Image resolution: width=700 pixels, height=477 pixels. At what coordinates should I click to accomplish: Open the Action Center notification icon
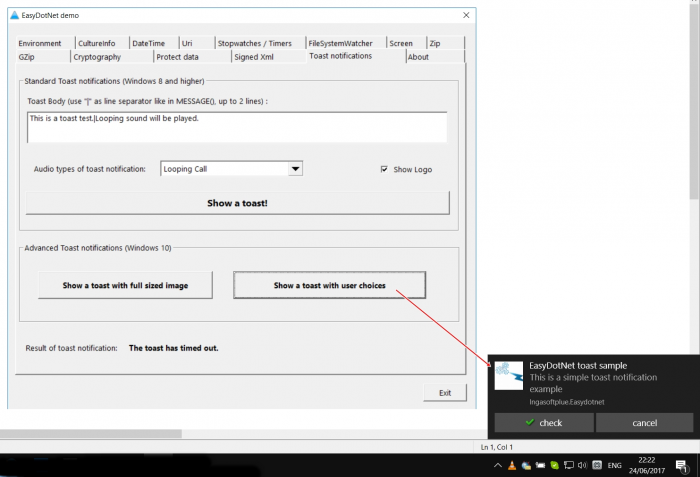point(681,466)
